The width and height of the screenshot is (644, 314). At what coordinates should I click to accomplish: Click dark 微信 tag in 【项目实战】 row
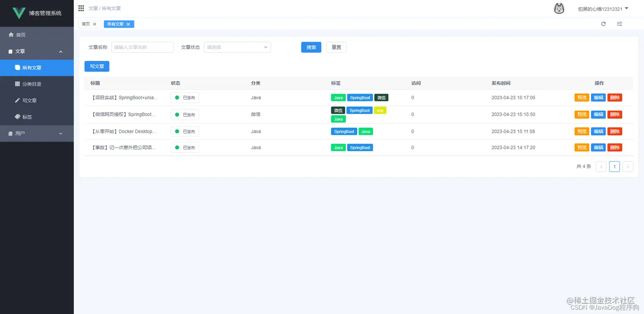tap(381, 97)
